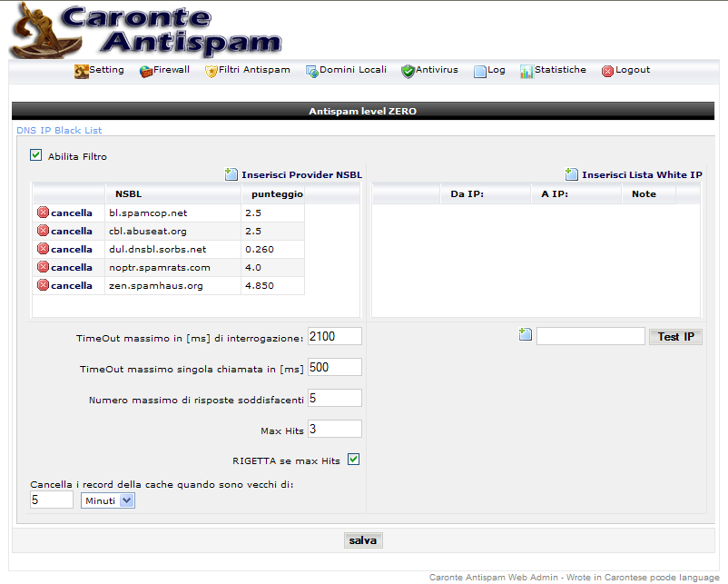Focus the TimeOut massimo interrogazione field
Image resolution: width=728 pixels, height=584 pixels.
334,337
